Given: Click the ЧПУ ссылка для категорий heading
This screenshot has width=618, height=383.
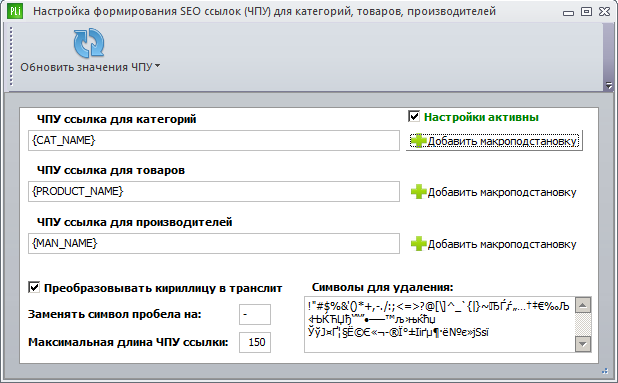Looking at the screenshot, I should [117, 119].
